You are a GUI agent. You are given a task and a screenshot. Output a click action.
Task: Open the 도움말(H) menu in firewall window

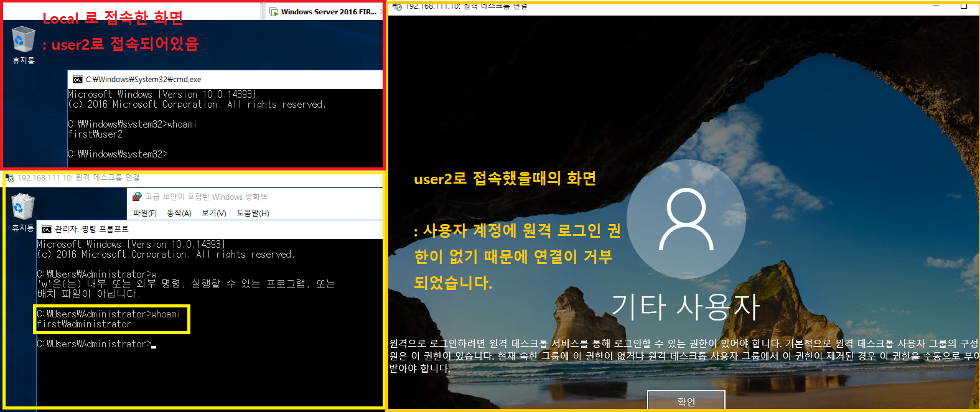pyautogui.click(x=253, y=213)
